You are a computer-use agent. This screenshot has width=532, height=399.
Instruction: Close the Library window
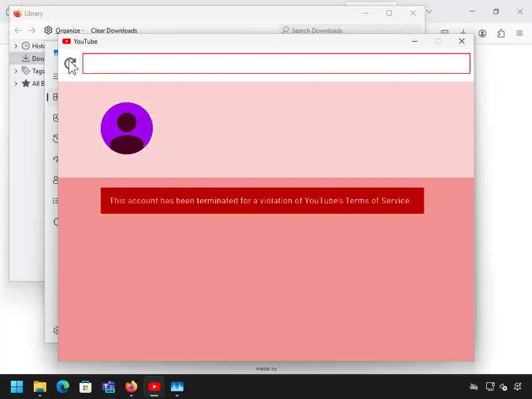(413, 13)
